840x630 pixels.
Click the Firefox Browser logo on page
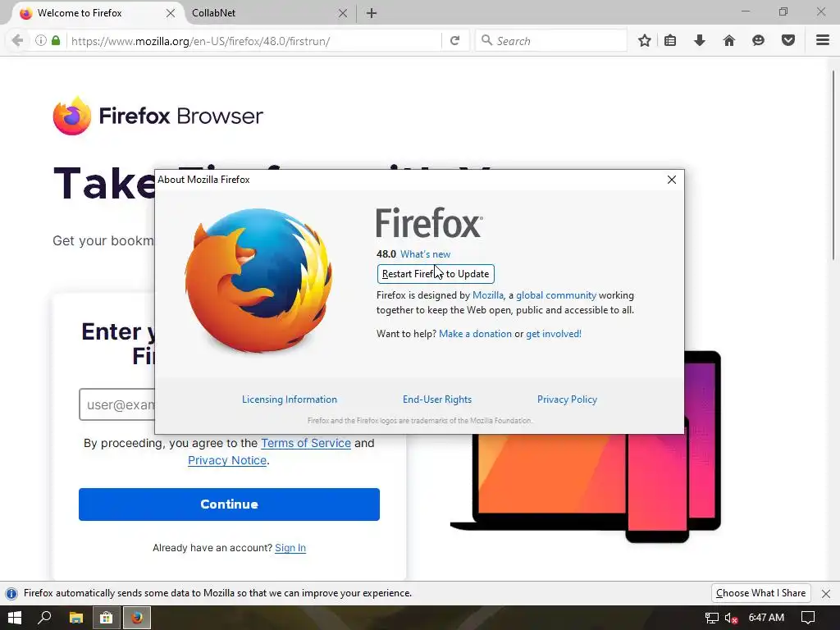(158, 116)
